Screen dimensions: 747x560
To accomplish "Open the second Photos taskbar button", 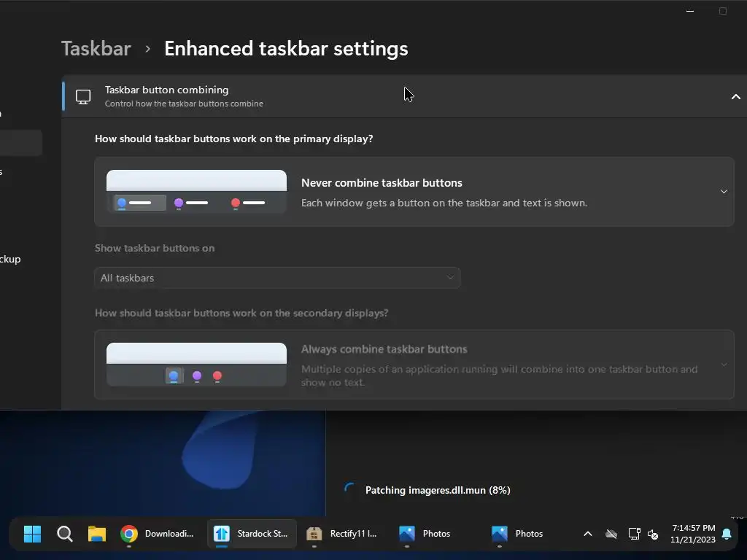I will pyautogui.click(x=519, y=534).
